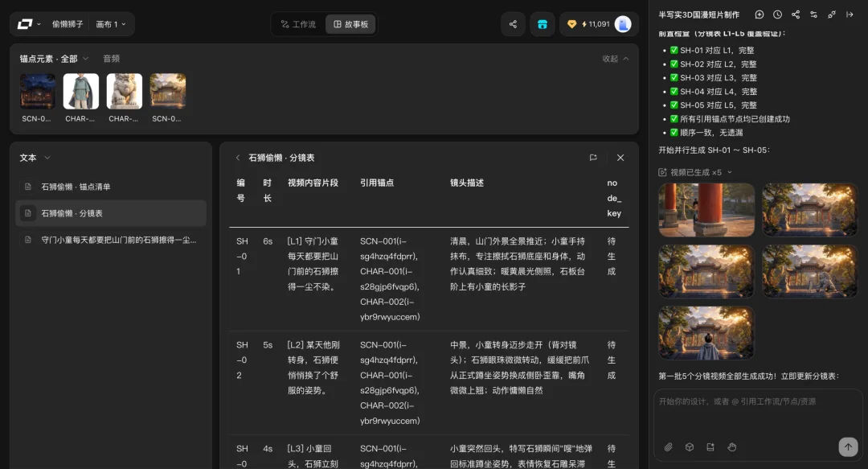Viewport: 868px width, 469px height.
Task: Click the video icon beside 视频已生成 ×5
Action: [662, 172]
